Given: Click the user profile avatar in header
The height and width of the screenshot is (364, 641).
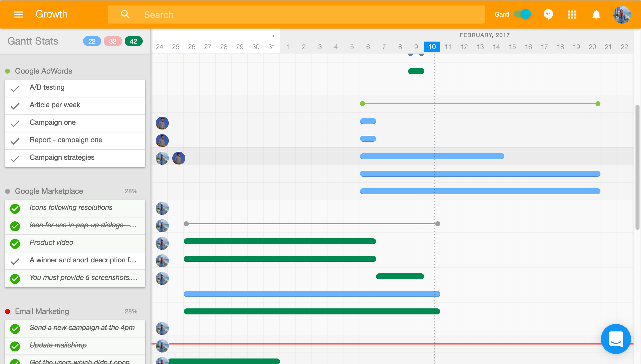Looking at the screenshot, I should [x=622, y=15].
